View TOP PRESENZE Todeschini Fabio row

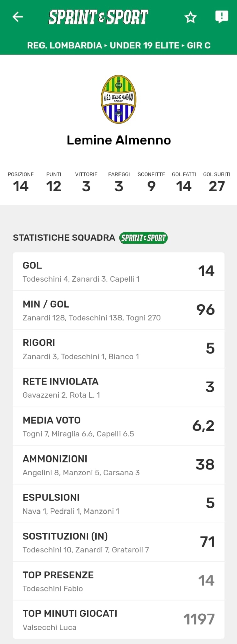pos(118,581)
